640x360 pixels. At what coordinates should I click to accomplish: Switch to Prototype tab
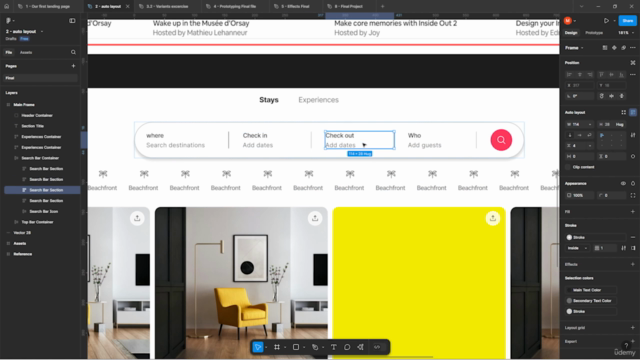594,33
